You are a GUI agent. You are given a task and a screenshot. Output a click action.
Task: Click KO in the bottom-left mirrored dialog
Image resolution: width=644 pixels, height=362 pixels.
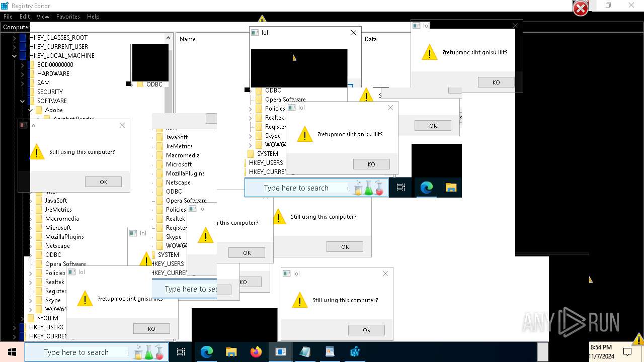(x=151, y=329)
